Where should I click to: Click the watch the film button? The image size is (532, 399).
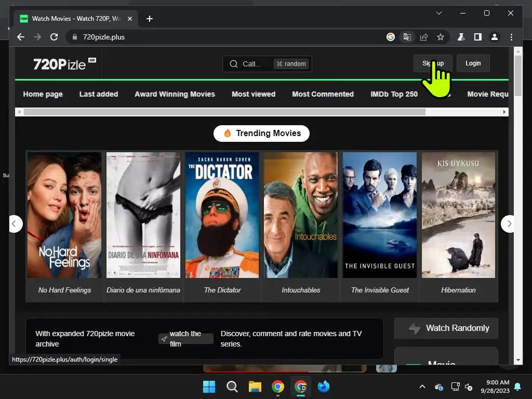tap(185, 339)
